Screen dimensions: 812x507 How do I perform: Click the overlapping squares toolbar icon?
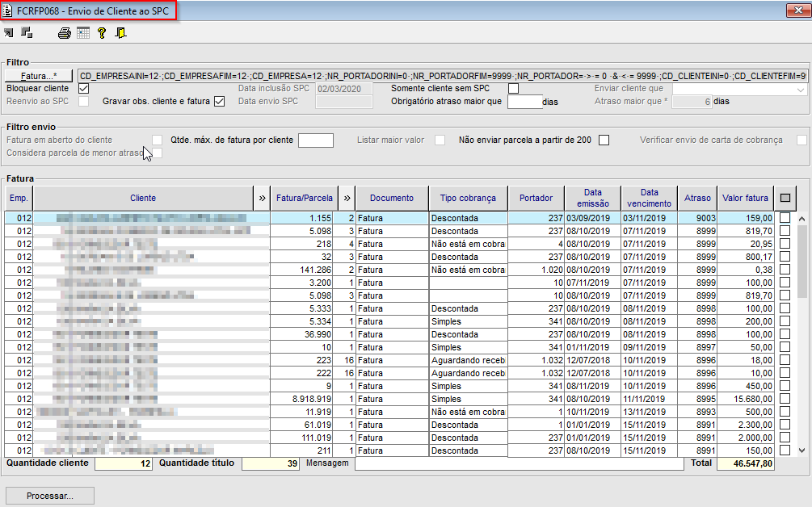27,33
